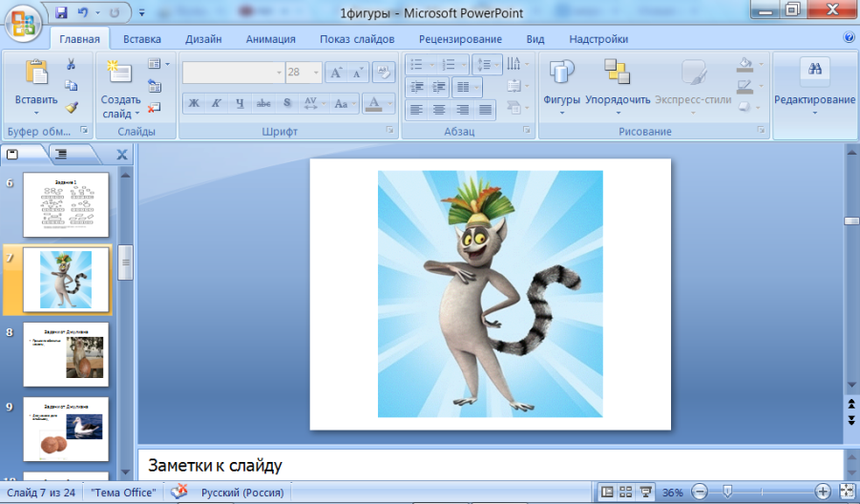Click in Заметки к слайду notes field

click(490, 465)
